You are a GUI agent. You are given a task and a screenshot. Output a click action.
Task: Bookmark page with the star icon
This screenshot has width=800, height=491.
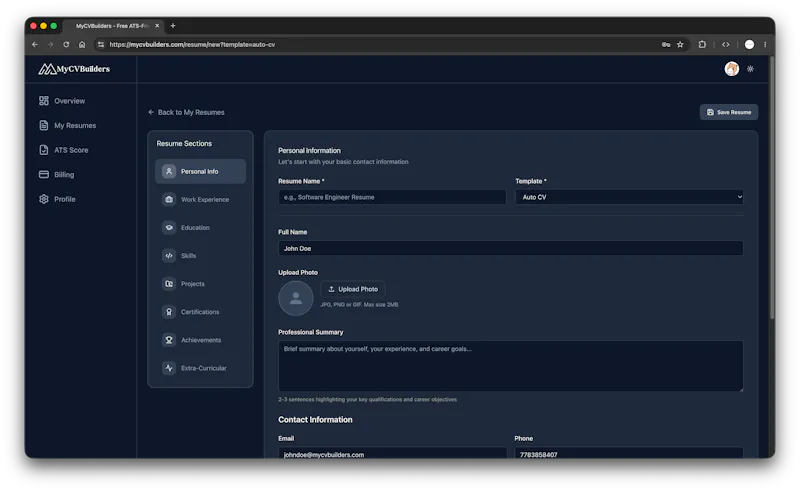[x=680, y=44]
